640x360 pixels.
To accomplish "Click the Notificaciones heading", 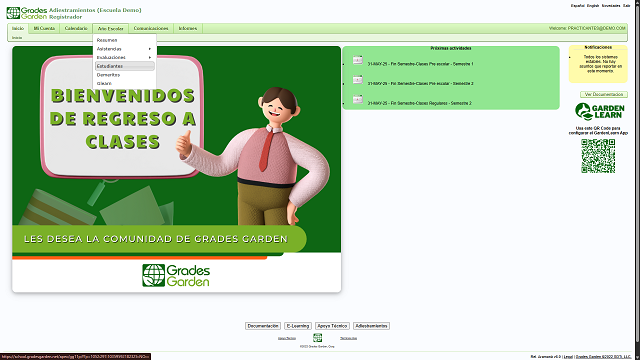I will pyautogui.click(x=598, y=47).
